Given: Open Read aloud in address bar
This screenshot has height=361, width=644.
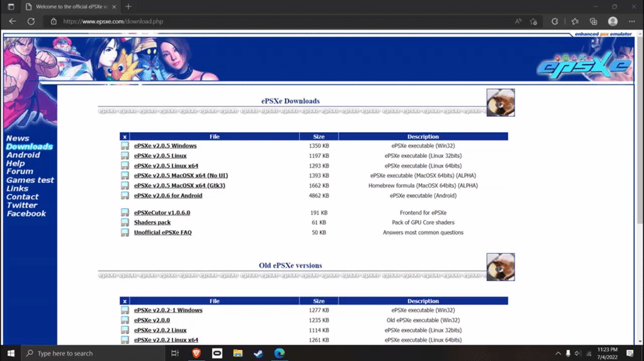Looking at the screenshot, I should tap(518, 21).
